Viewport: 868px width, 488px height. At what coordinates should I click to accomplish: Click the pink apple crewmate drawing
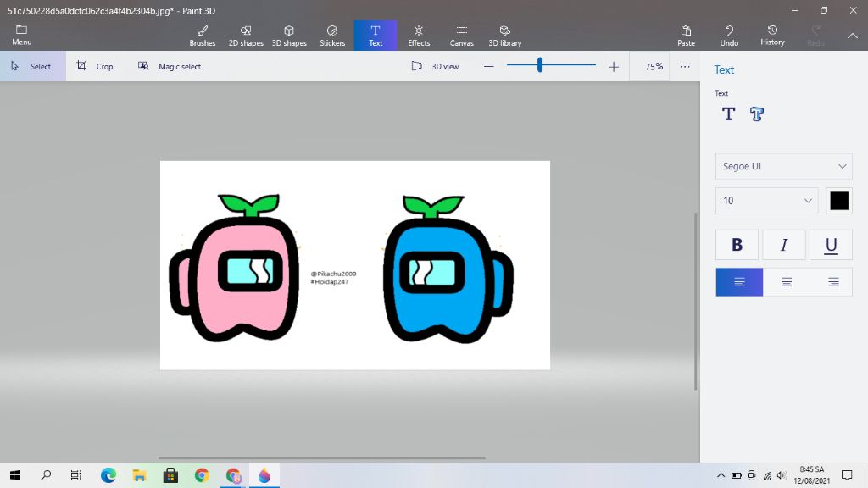click(x=236, y=269)
